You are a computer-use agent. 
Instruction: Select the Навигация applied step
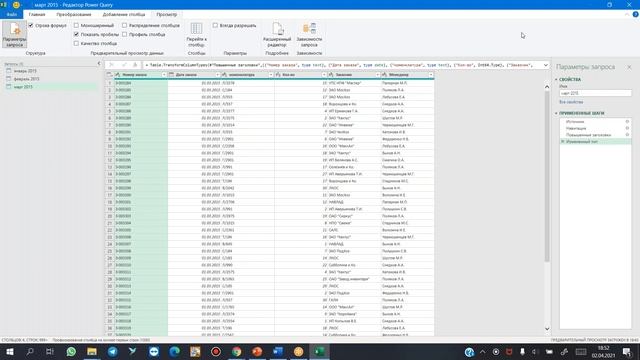pos(576,128)
